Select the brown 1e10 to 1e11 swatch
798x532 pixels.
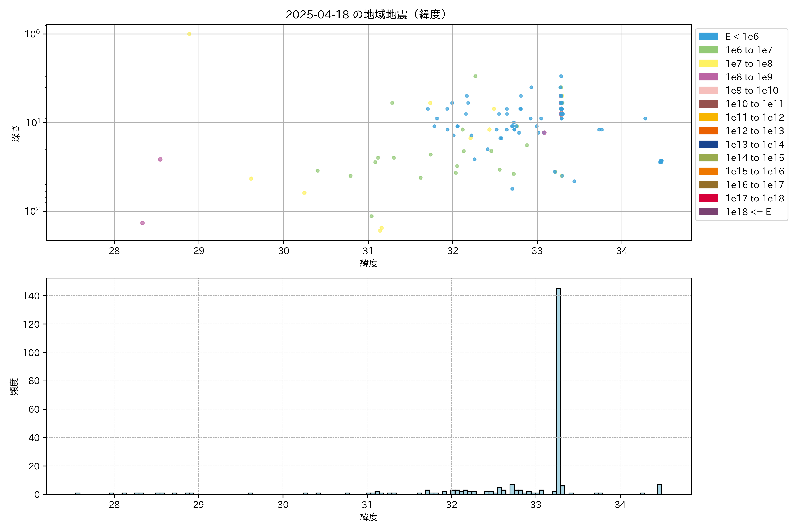point(708,104)
